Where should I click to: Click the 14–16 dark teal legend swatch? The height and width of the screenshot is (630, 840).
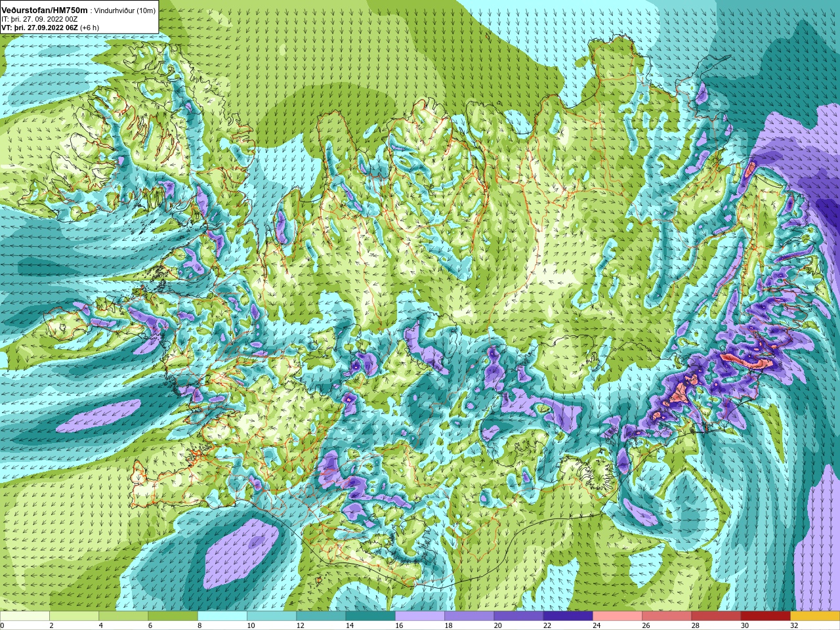(x=371, y=616)
